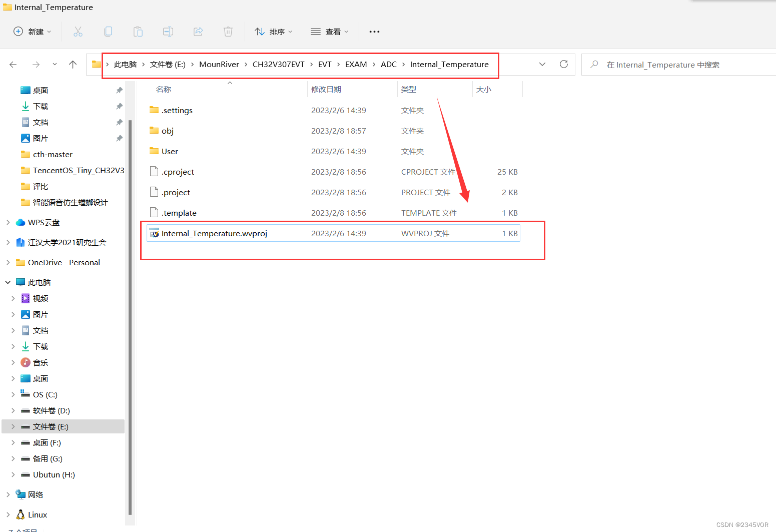776x532 pixels.
Task: Select the .project file
Action: pyautogui.click(x=333, y=193)
